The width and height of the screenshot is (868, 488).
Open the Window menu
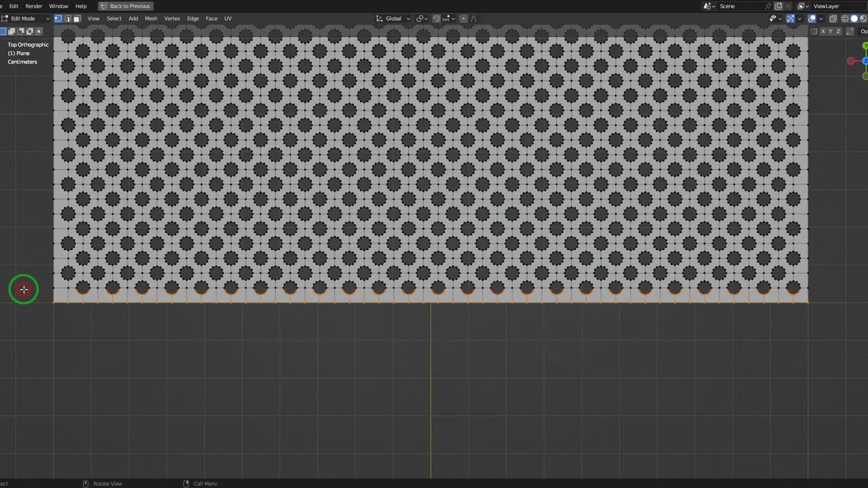[58, 6]
